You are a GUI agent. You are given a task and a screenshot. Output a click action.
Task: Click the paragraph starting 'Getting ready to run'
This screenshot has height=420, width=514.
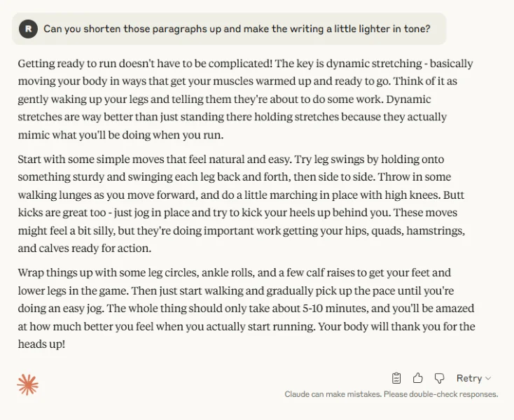pos(246,99)
